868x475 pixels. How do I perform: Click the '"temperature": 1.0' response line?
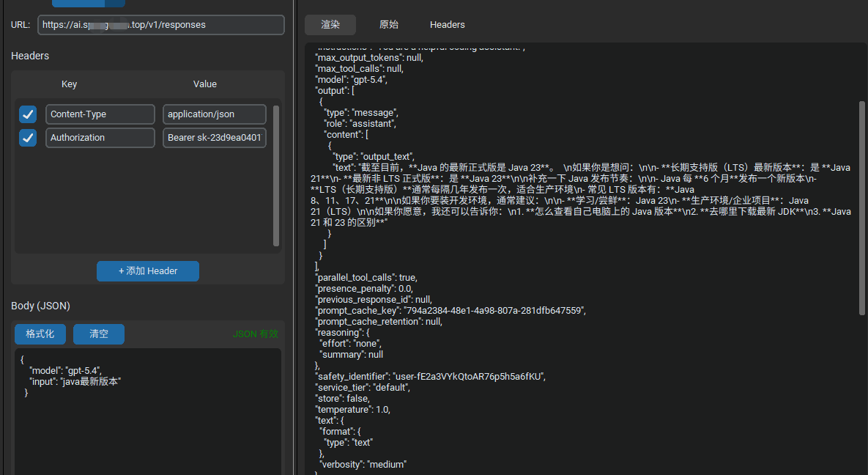point(353,410)
